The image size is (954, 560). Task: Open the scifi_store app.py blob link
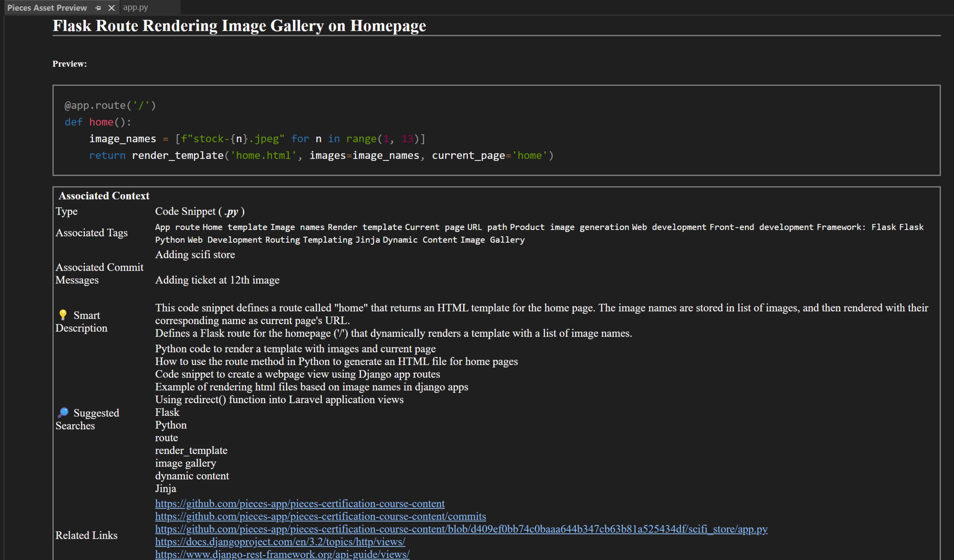pos(461,529)
